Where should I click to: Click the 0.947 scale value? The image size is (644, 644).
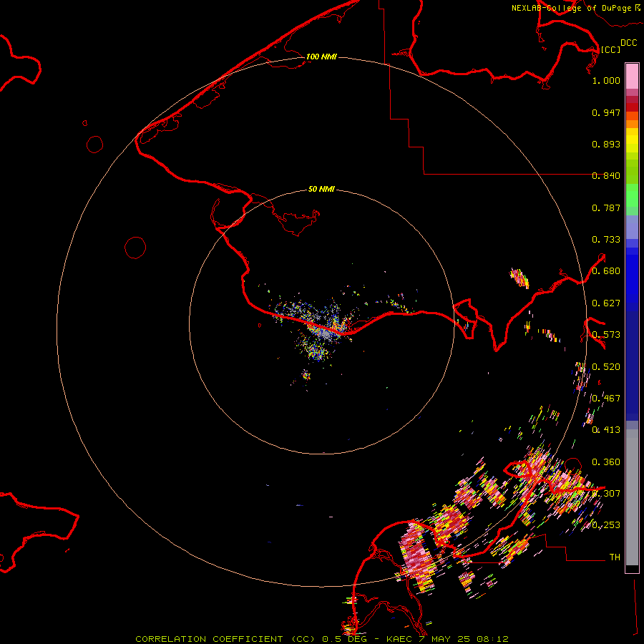606,112
